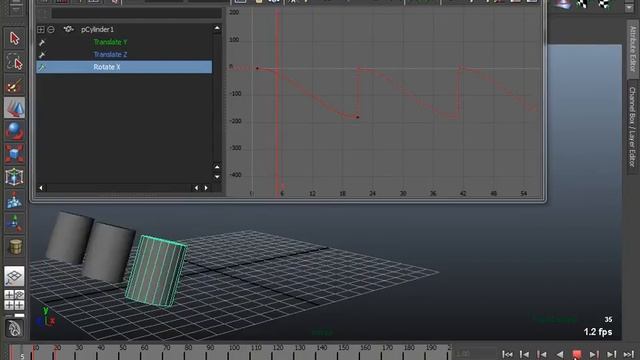Click the outliner scroll down arrow
The height and width of the screenshot is (360, 640).
click(x=217, y=177)
